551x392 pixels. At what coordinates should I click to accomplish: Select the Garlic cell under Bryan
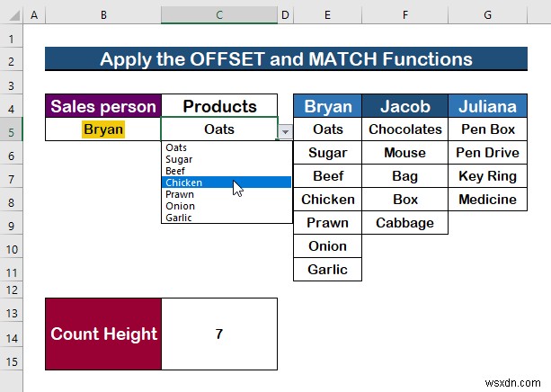tap(327, 270)
